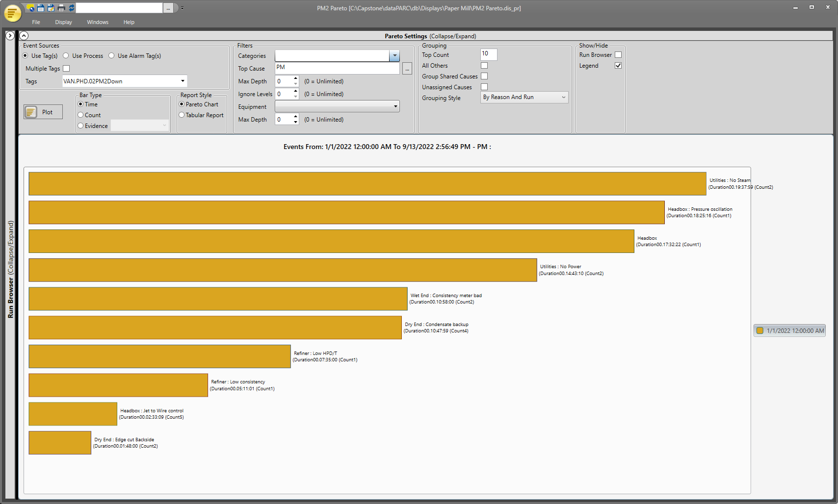Select the Tabular Report radio button
Image resolution: width=838 pixels, height=504 pixels.
(182, 115)
